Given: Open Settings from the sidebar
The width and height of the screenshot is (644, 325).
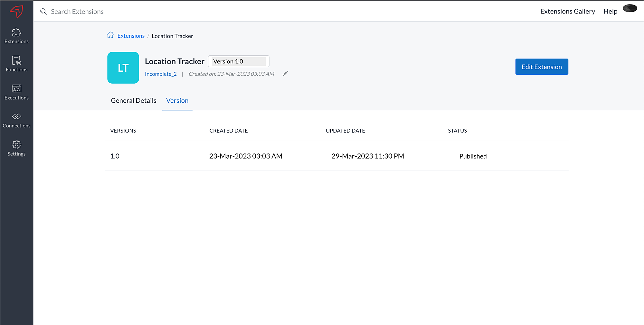Looking at the screenshot, I should coord(16,148).
